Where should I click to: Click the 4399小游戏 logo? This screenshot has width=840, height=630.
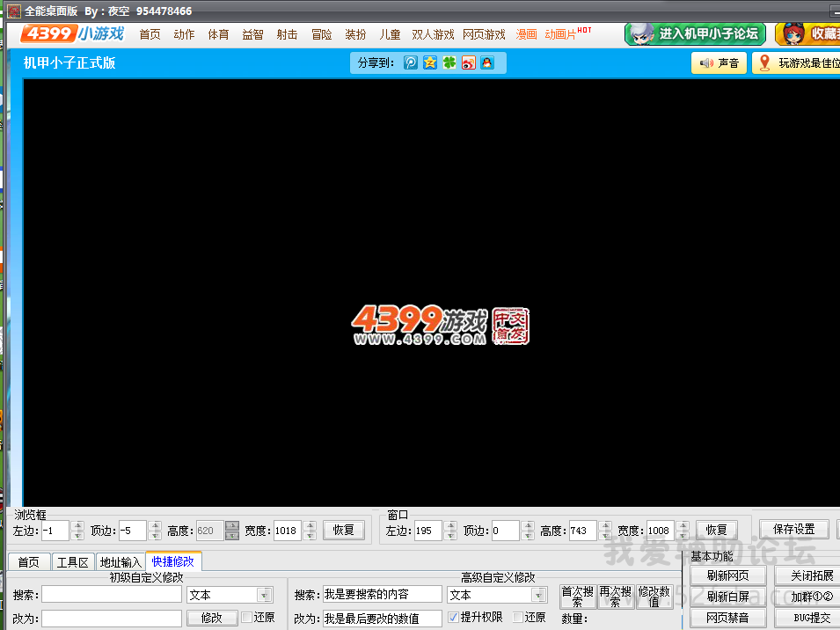tap(72, 33)
